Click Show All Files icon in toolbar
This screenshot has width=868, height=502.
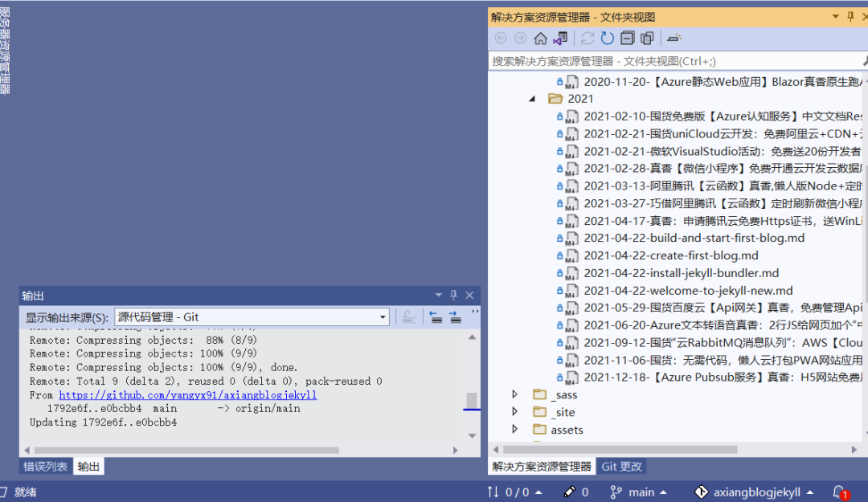pyautogui.click(x=647, y=39)
